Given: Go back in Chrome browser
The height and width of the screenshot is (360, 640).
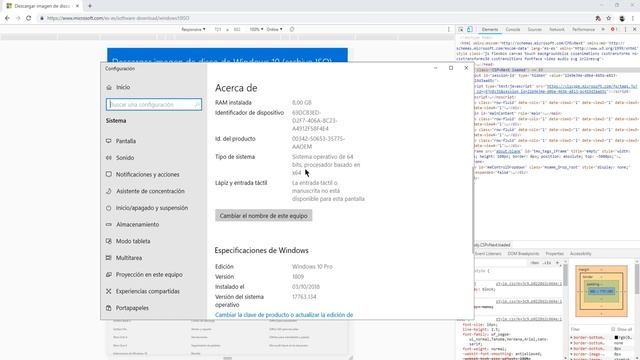Looking at the screenshot, I should coord(7,18).
